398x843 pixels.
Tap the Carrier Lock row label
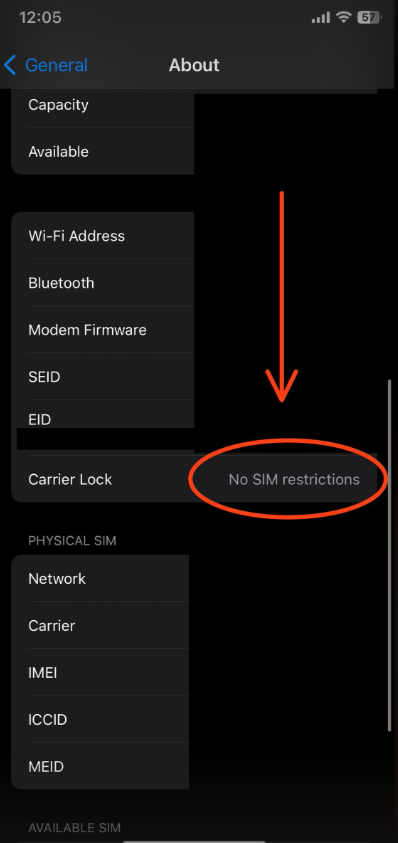point(70,479)
